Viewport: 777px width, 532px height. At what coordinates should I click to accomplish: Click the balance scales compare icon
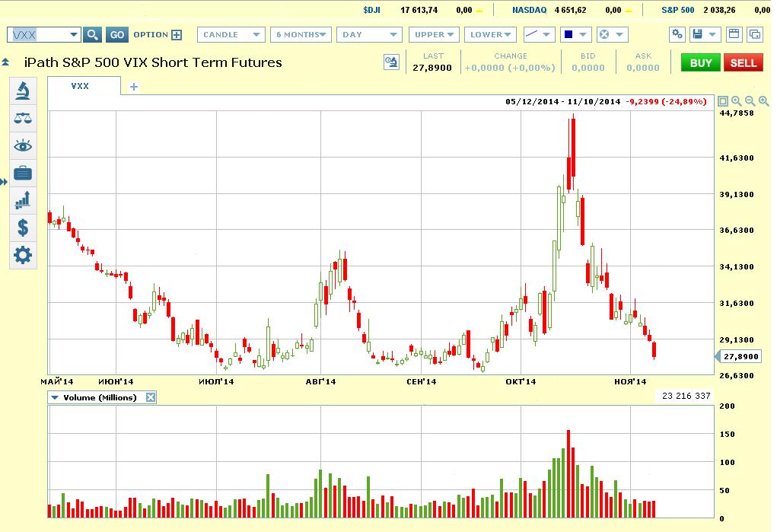click(23, 118)
